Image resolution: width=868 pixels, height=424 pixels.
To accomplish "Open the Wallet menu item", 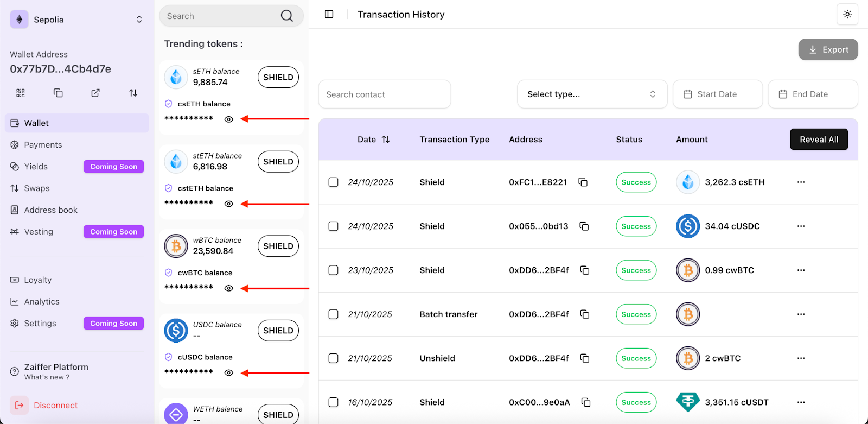I will click(77, 123).
